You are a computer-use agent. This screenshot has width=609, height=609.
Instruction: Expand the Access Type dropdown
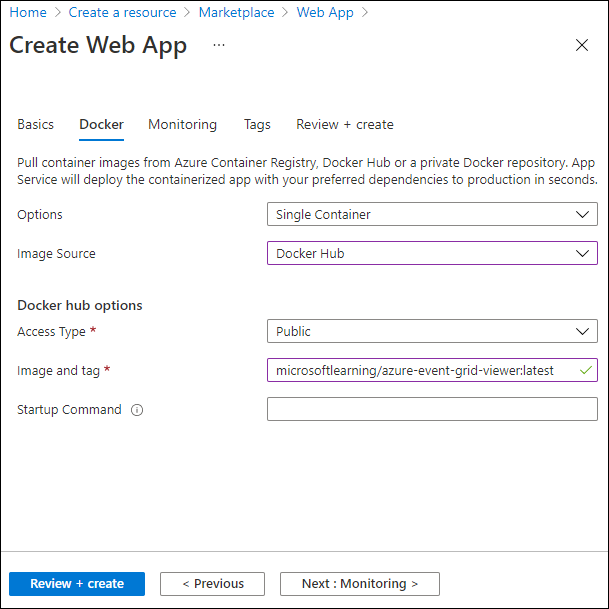pos(432,331)
